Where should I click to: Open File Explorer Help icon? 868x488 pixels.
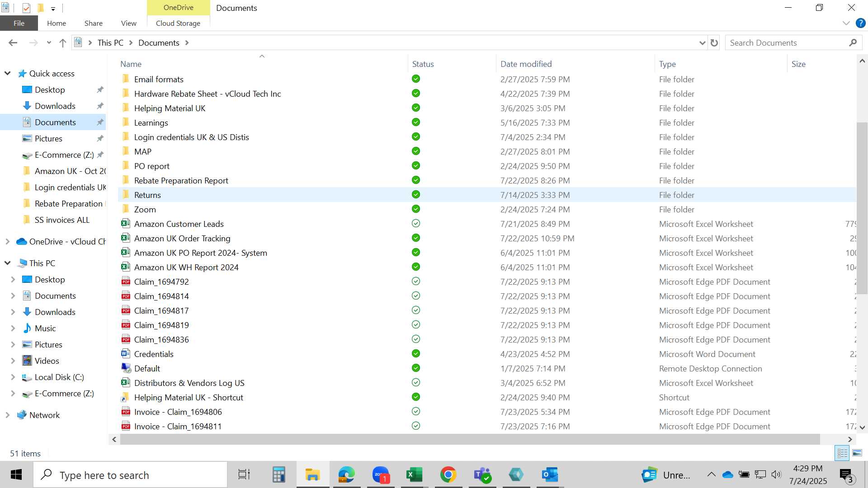pos(860,23)
